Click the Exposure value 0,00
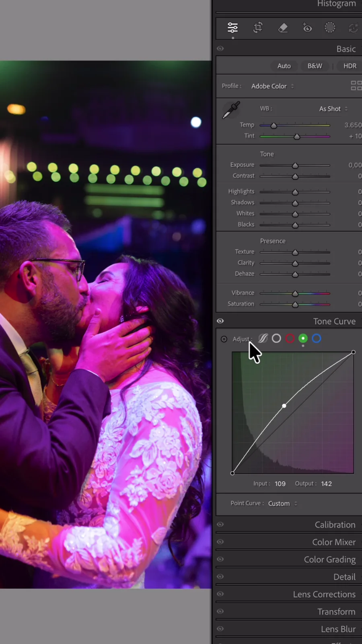Image resolution: width=362 pixels, height=644 pixels. (355, 165)
